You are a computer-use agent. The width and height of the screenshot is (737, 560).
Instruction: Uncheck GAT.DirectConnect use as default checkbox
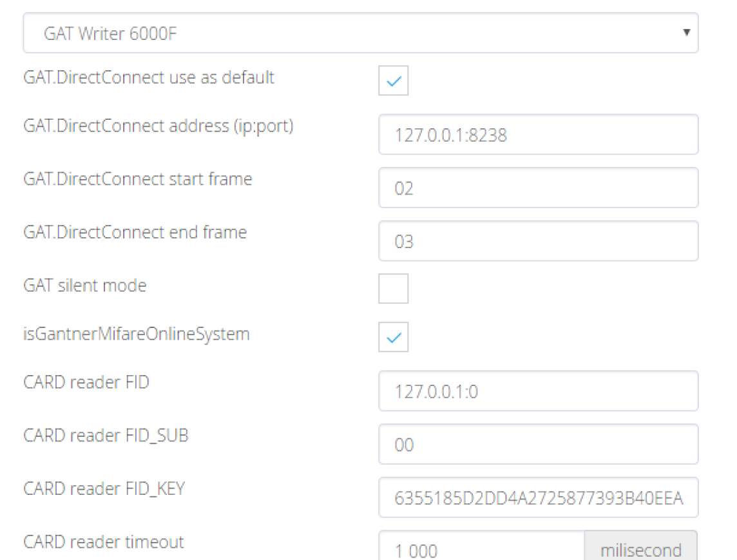[x=393, y=81]
